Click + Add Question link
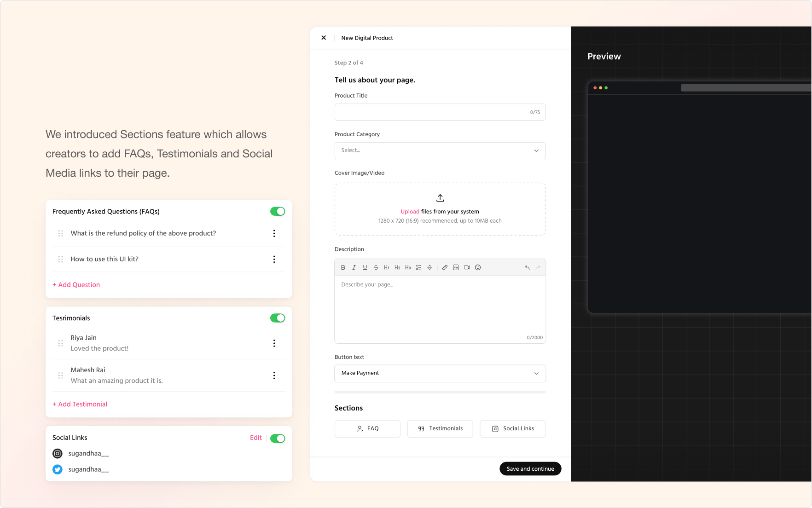Screen dimensions: 812x508 (76, 285)
